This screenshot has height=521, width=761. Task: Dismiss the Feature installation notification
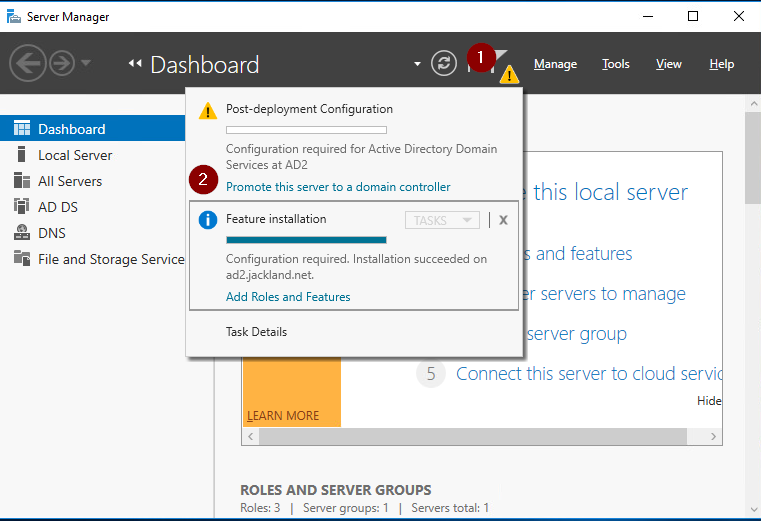[503, 220]
